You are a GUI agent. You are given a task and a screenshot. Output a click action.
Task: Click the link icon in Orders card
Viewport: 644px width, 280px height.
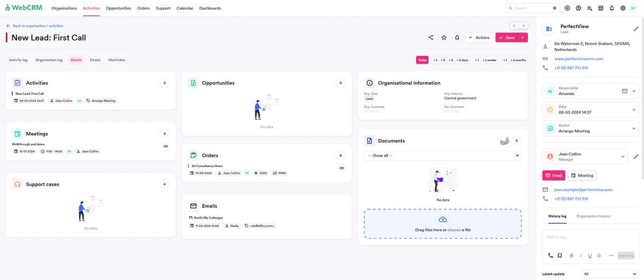pos(341,168)
